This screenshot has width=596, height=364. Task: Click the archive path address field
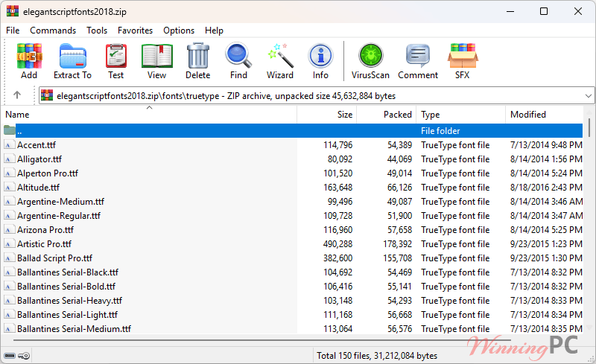(x=317, y=96)
